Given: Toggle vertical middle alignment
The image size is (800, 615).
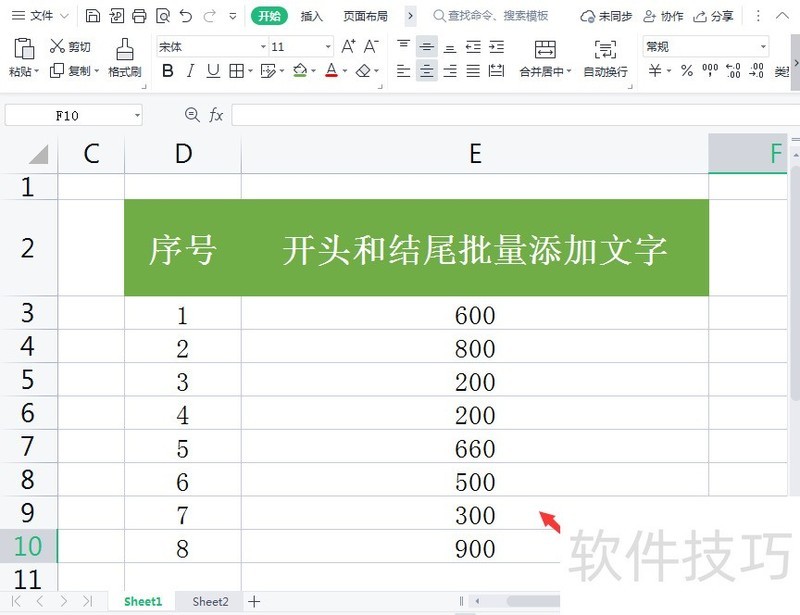Looking at the screenshot, I should point(427,47).
